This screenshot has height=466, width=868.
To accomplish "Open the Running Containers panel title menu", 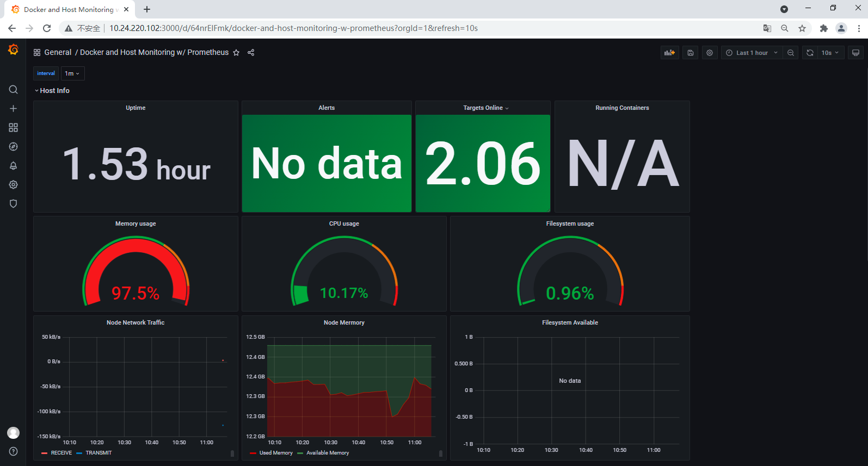I will [x=622, y=108].
